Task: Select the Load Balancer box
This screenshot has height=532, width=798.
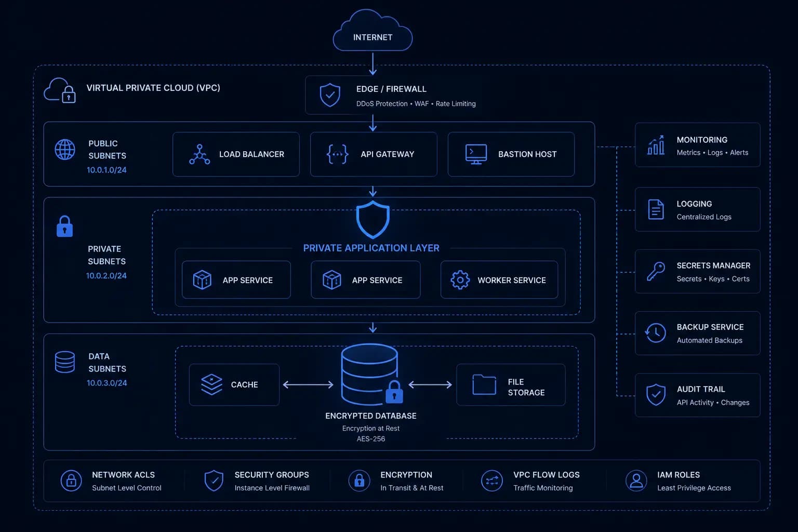Action: coord(236,154)
